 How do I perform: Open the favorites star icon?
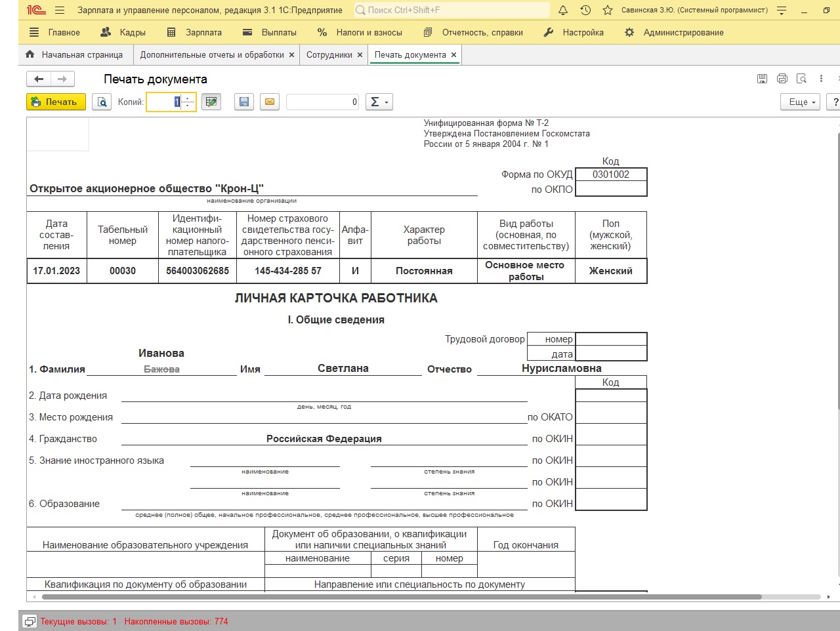click(x=608, y=10)
